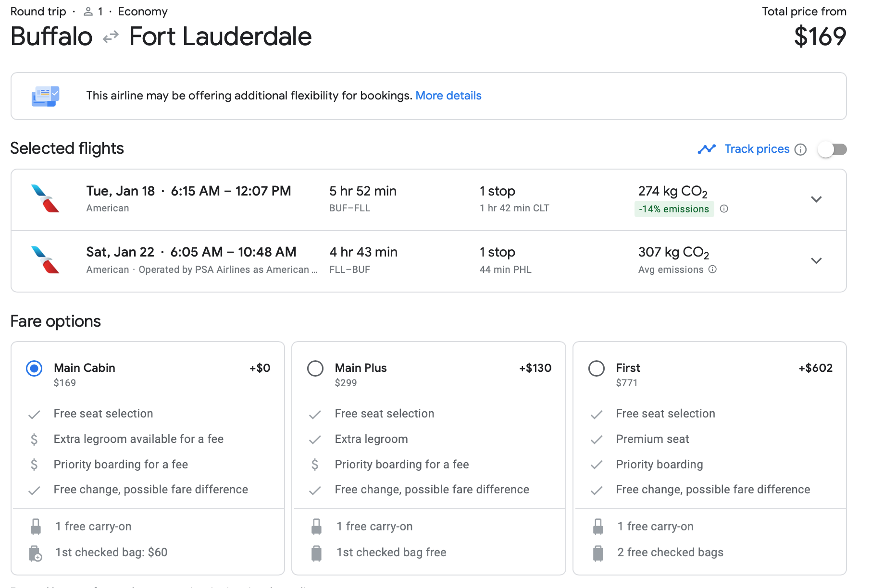This screenshot has width=896, height=588.
Task: Click the 5 hr 52 min duration
Action: tap(363, 191)
